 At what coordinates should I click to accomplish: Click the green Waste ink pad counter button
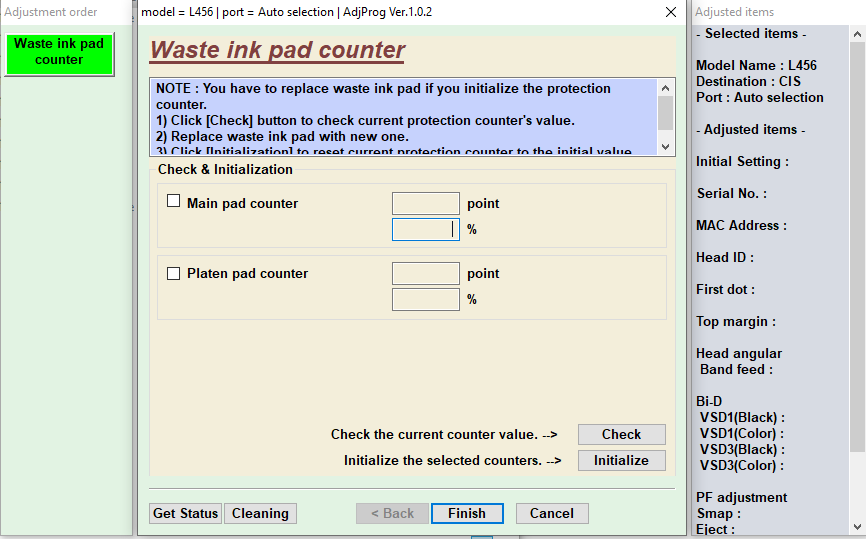pos(59,52)
